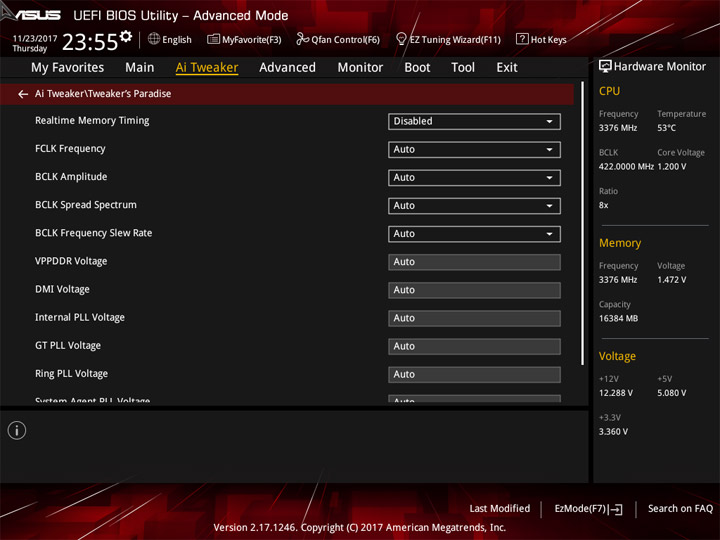Click the globe language icon
720x540 pixels.
[x=154, y=39]
